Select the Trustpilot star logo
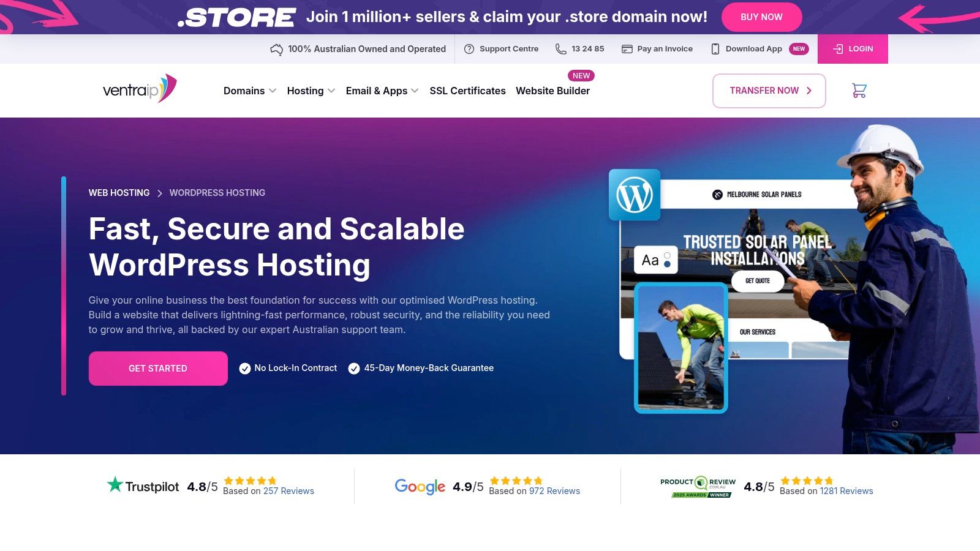980x551 pixels. (114, 484)
